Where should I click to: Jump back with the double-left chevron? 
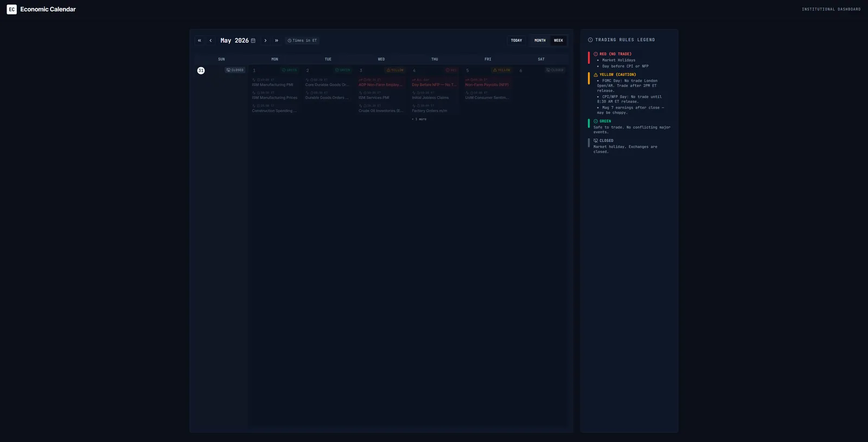[200, 41]
